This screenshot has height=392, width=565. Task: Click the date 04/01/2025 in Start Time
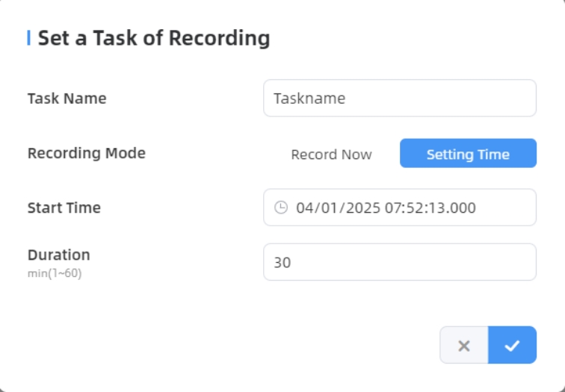338,208
